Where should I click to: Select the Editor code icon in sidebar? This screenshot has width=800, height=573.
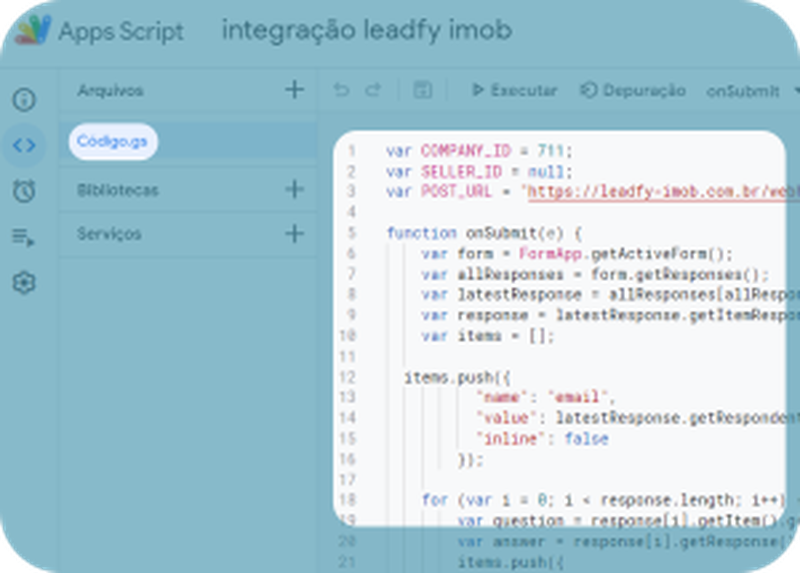pyautogui.click(x=24, y=145)
